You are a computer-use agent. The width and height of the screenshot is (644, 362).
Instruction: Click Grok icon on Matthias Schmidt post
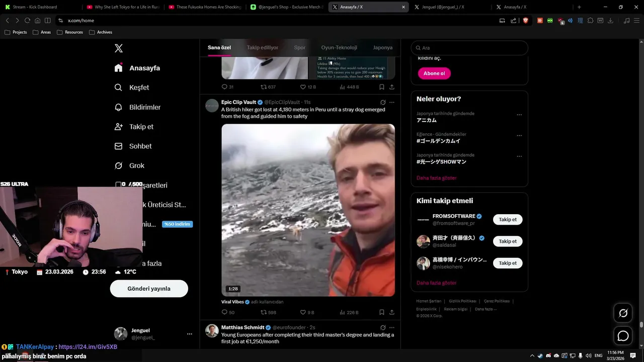point(383,327)
